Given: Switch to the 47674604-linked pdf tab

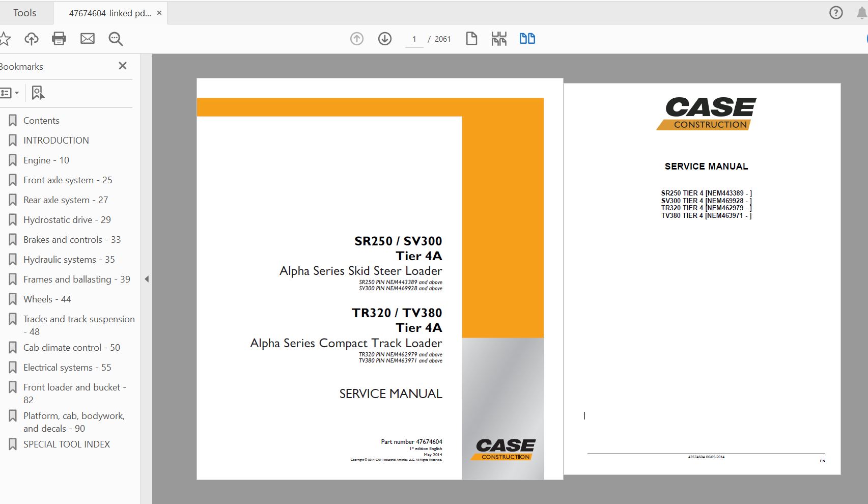Looking at the screenshot, I should [110, 13].
